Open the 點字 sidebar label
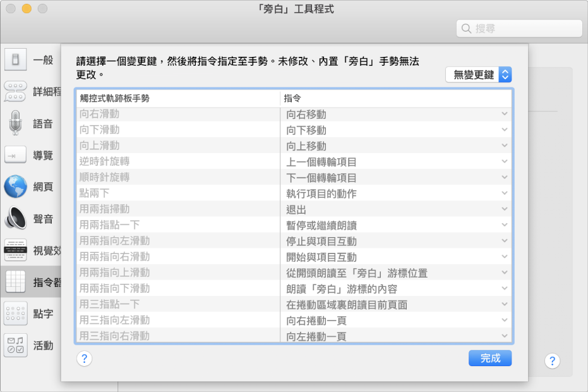 (x=43, y=314)
